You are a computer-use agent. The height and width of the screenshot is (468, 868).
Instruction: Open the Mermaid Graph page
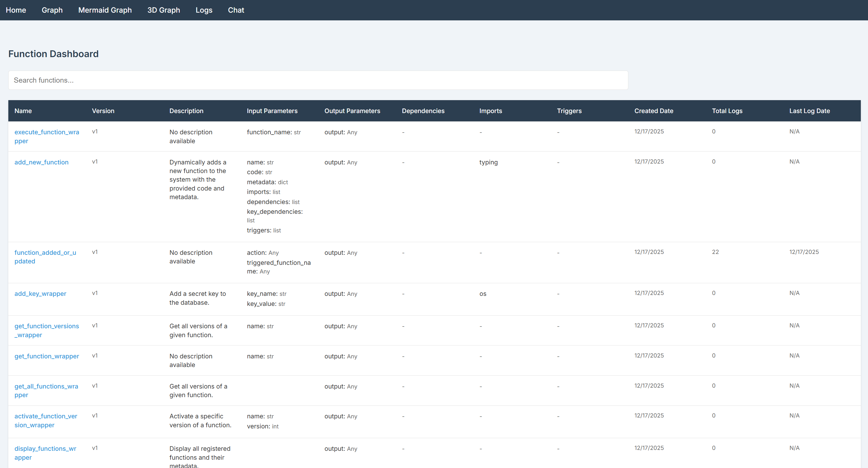105,10
